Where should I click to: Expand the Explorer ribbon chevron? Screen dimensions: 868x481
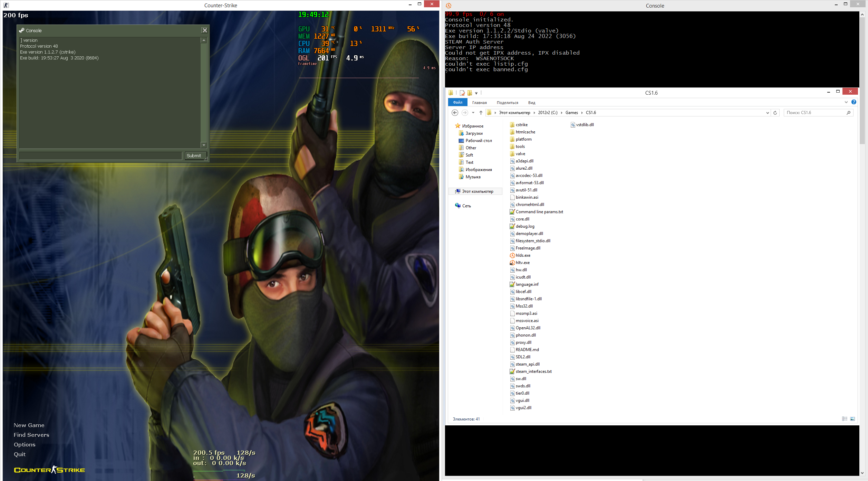pos(846,102)
